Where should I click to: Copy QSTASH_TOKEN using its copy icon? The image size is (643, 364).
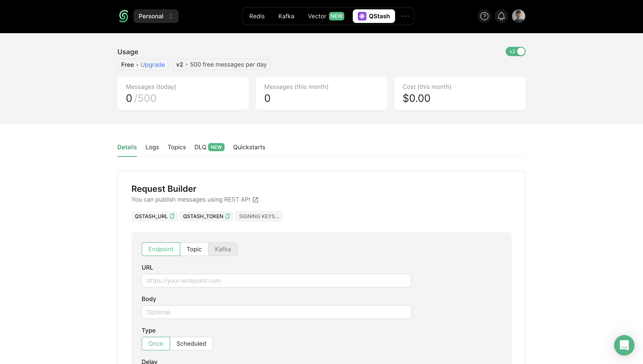click(x=227, y=216)
